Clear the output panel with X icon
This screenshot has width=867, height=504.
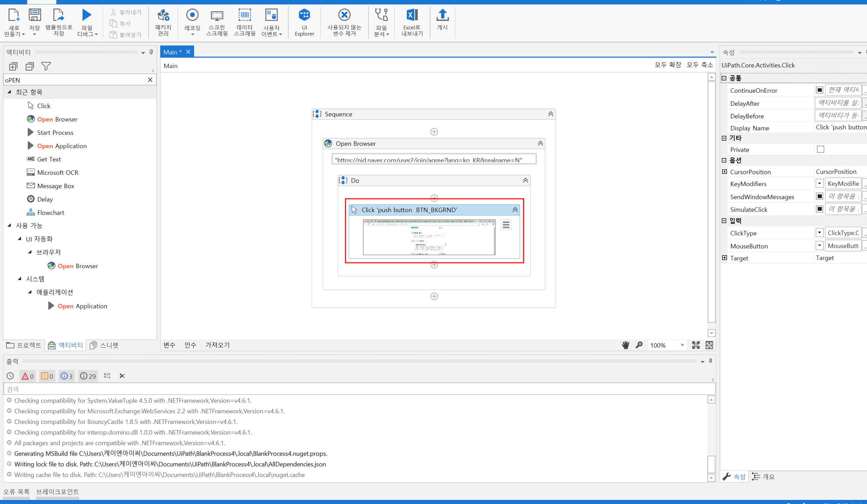[122, 376]
